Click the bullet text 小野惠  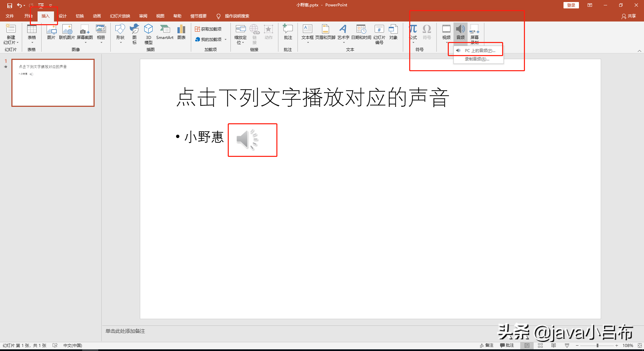(204, 137)
